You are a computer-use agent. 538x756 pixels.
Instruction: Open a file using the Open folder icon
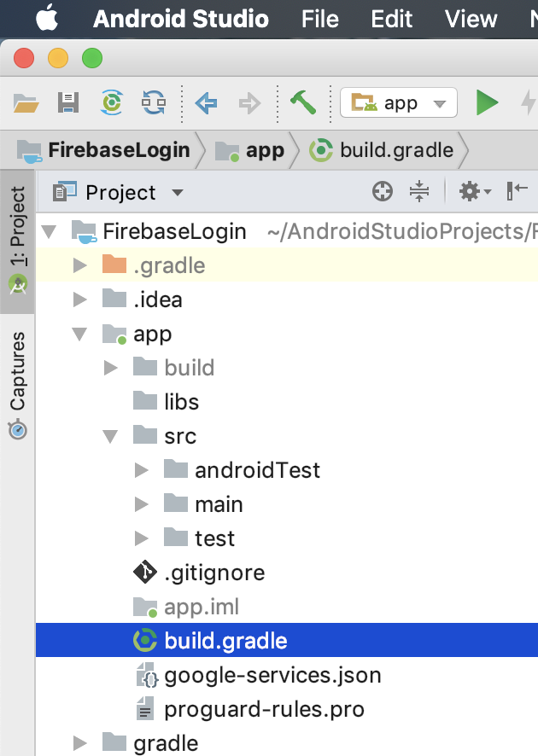[24, 102]
